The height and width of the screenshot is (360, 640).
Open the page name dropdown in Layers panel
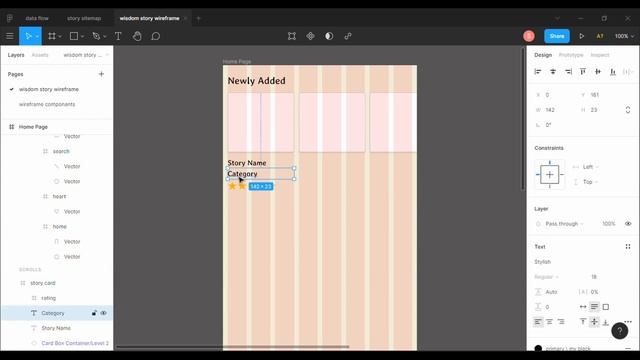[86, 55]
